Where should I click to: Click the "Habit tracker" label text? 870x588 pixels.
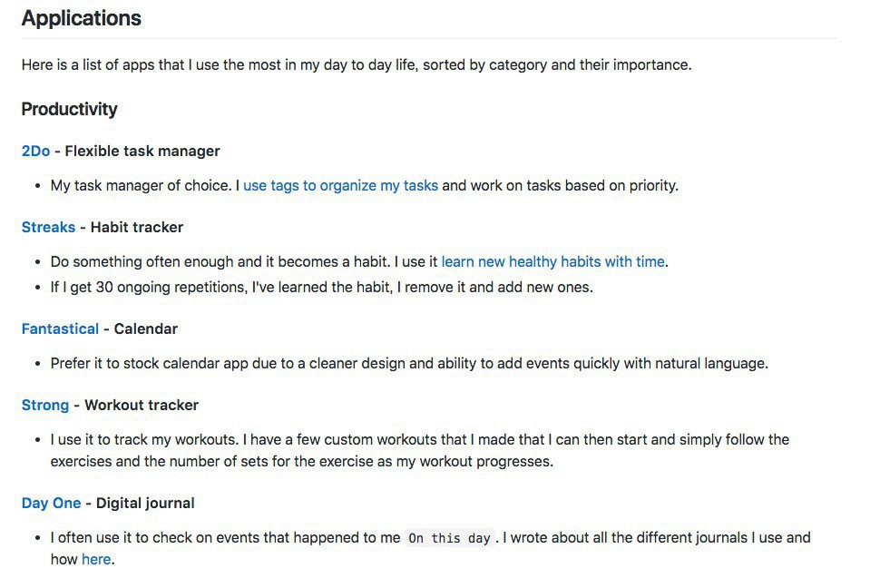(137, 228)
